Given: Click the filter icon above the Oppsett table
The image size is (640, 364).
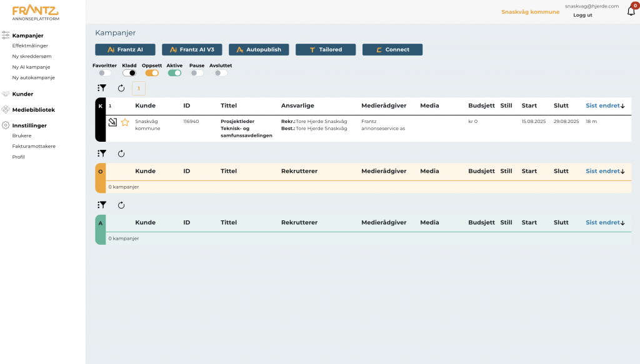Looking at the screenshot, I should point(102,154).
